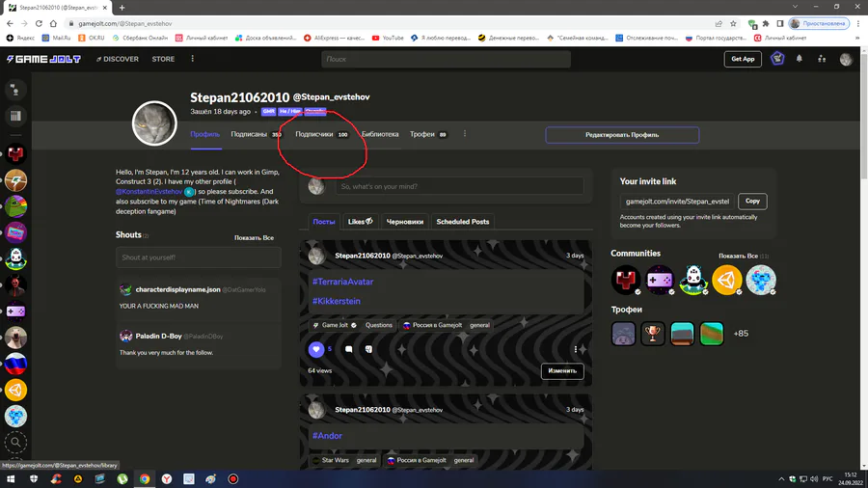Screen dimensions: 868x488
Task: Open Discover in the header
Action: (x=118, y=59)
